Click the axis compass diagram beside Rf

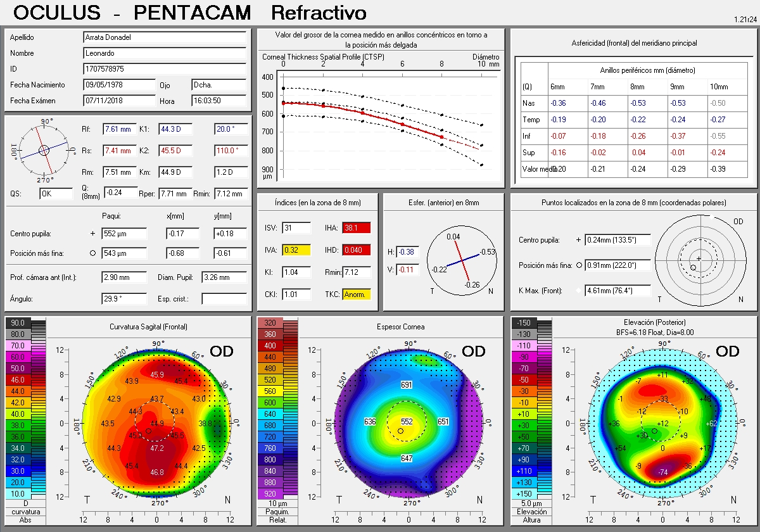coord(43,150)
